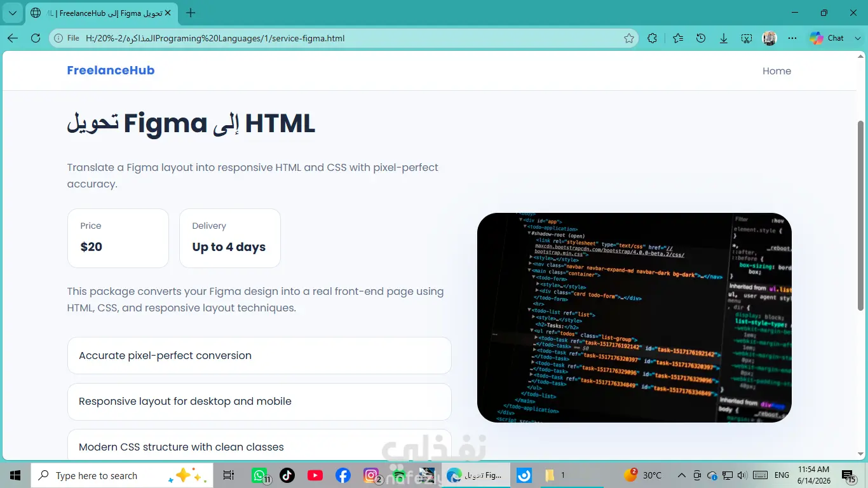Select 'Accurate pixel-perfect conversion' feature item

[259, 356]
